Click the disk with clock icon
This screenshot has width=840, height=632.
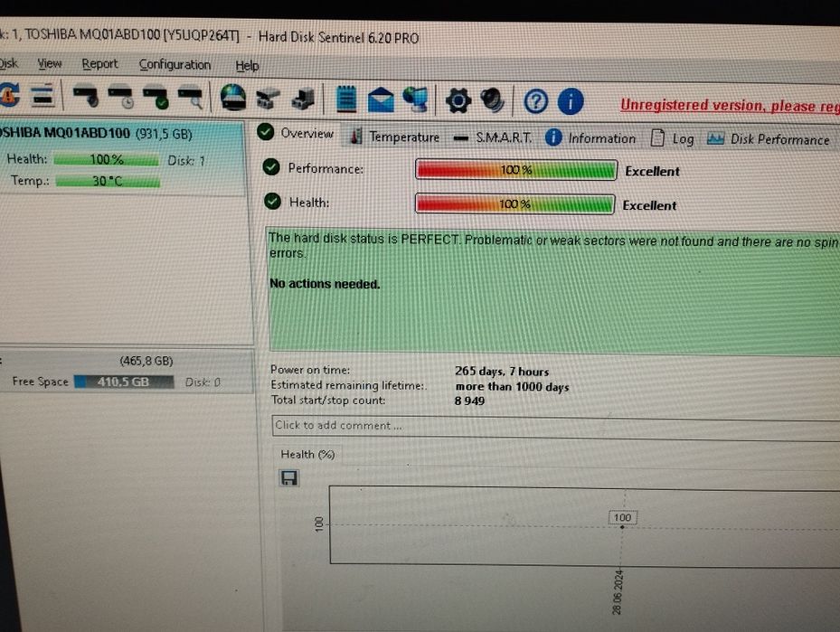(120, 98)
